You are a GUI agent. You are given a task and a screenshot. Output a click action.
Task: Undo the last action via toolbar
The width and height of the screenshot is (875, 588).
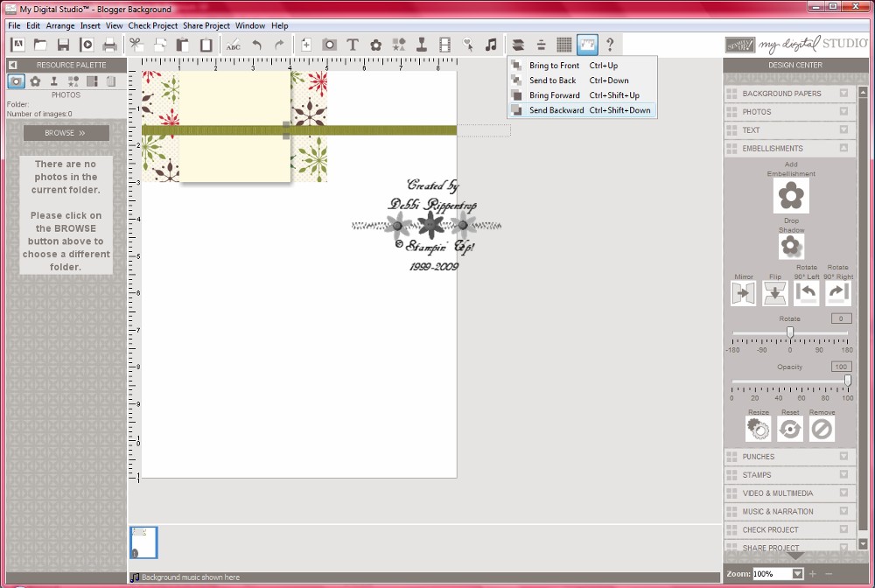coord(256,45)
